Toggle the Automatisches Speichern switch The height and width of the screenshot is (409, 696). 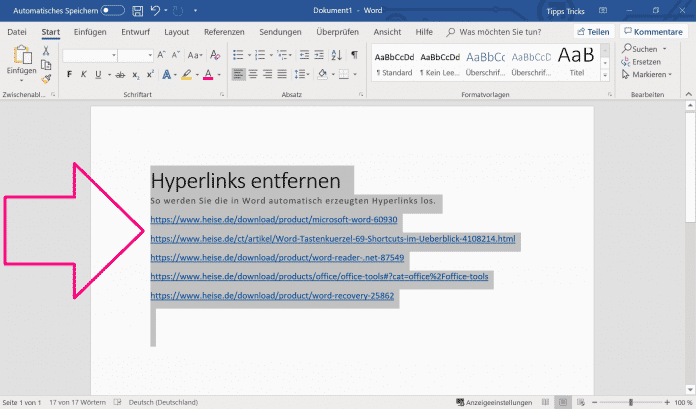click(x=113, y=10)
